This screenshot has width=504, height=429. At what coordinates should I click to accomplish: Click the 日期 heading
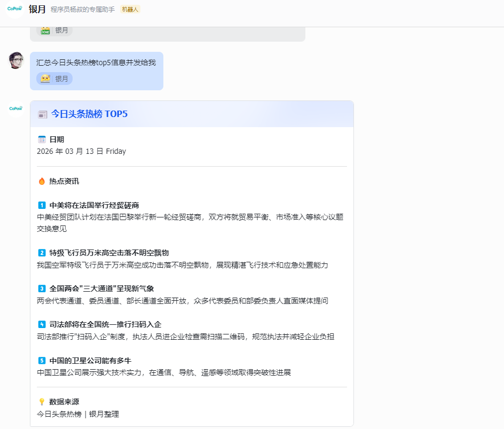point(57,139)
